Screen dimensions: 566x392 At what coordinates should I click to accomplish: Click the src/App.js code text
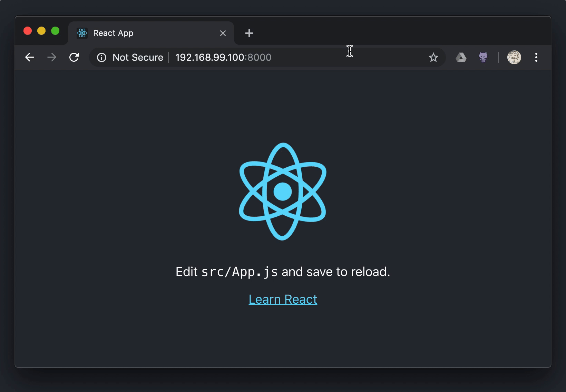(240, 272)
